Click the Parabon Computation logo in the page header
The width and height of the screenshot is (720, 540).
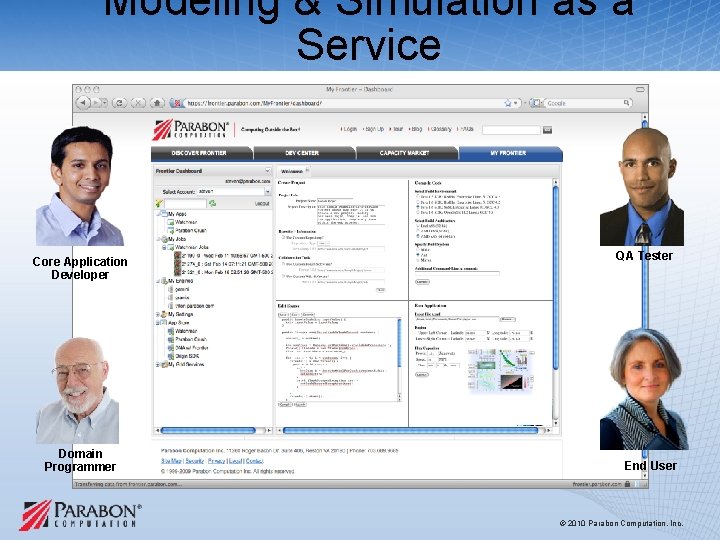click(x=191, y=129)
